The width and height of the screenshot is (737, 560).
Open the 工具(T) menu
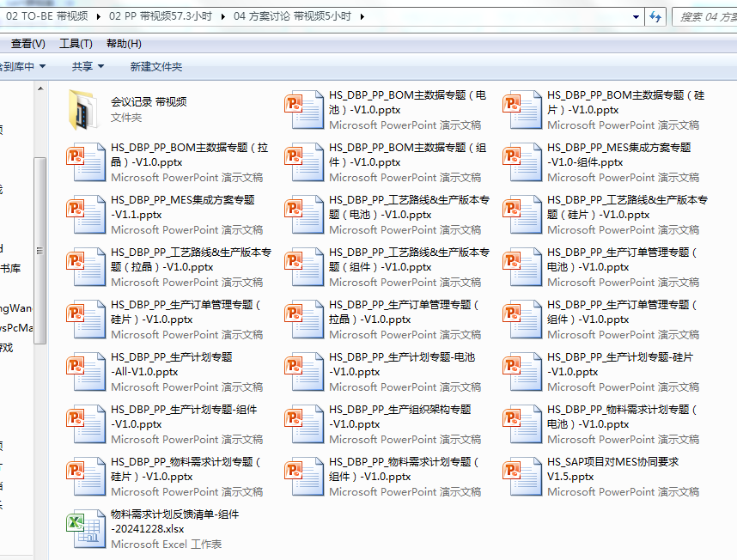(x=76, y=44)
